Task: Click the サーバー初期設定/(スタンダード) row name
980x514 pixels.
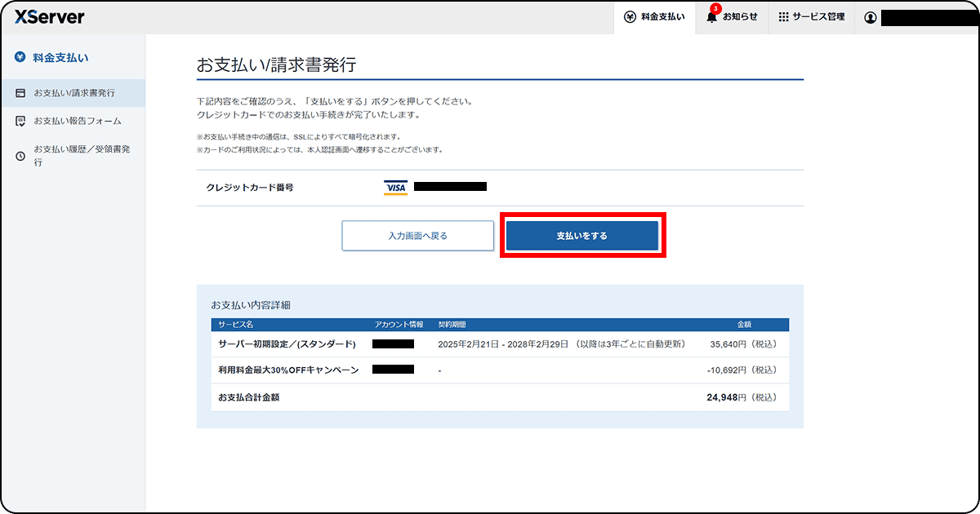Action: pos(287,344)
